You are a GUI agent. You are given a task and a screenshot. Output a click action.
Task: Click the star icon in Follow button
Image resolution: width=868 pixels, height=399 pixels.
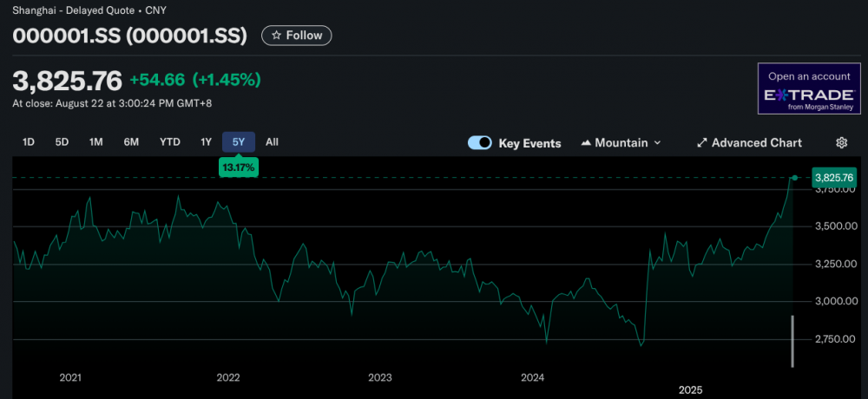pos(276,36)
